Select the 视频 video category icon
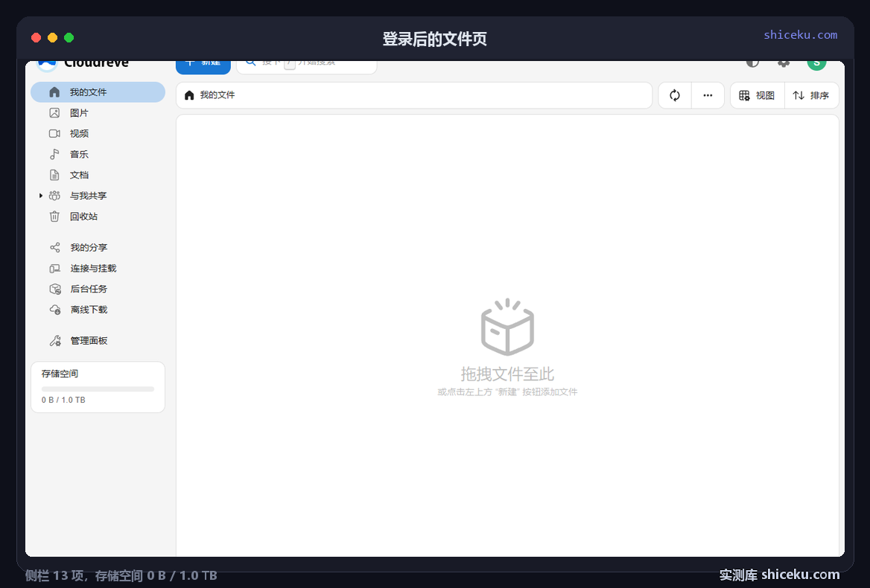This screenshot has width=870, height=588. pyautogui.click(x=54, y=133)
